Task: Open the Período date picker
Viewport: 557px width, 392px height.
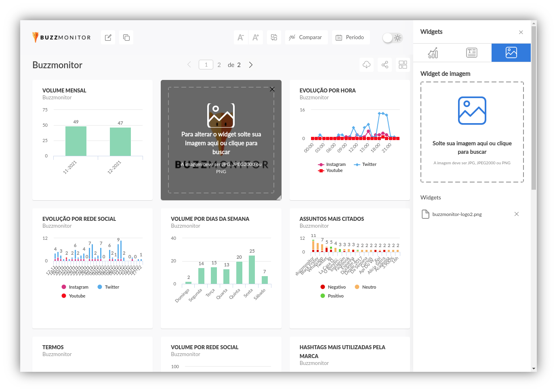Action: tap(350, 38)
